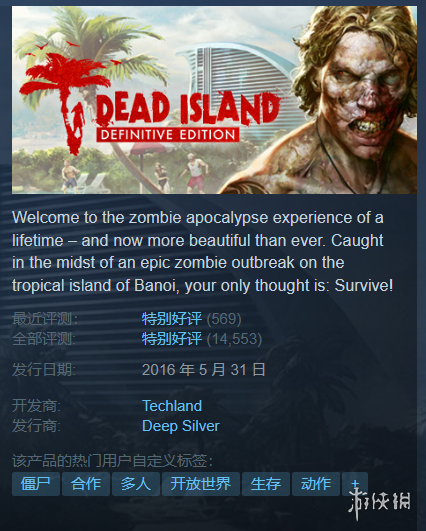426x531 pixels.
Task: Click the zombie face in banner art
Action: coord(364,93)
